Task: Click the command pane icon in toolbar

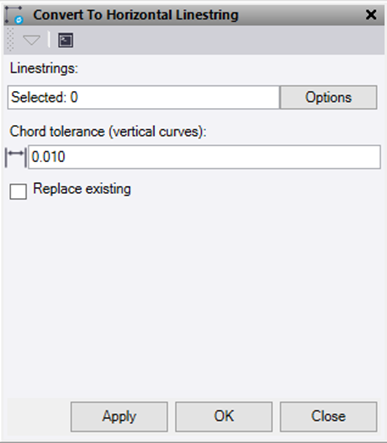Action: click(x=66, y=40)
